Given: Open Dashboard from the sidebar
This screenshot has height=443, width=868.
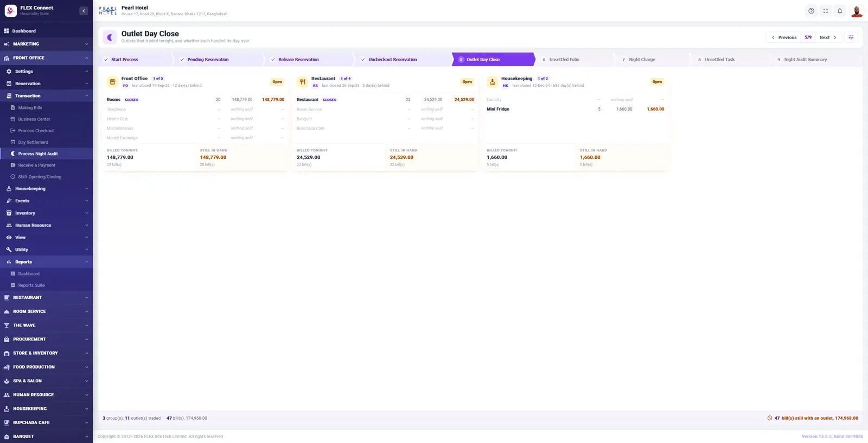Looking at the screenshot, I should tap(46, 31).
